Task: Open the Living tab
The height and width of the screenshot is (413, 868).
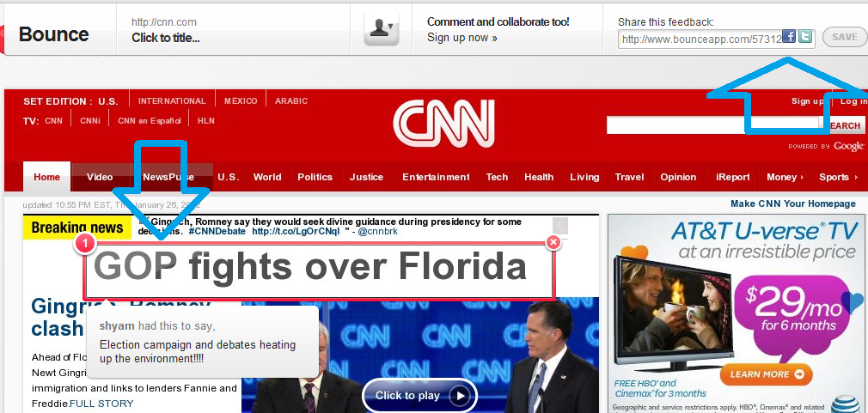Action: [584, 177]
